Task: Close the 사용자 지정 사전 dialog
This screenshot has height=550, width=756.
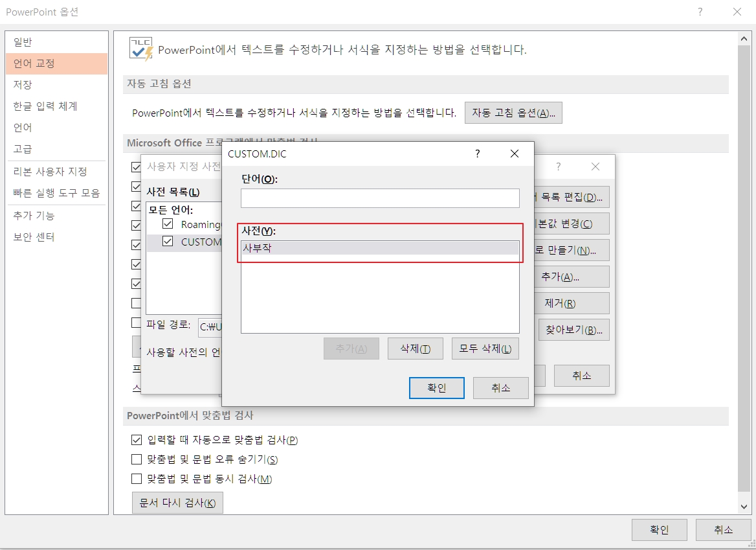Action: pyautogui.click(x=595, y=166)
